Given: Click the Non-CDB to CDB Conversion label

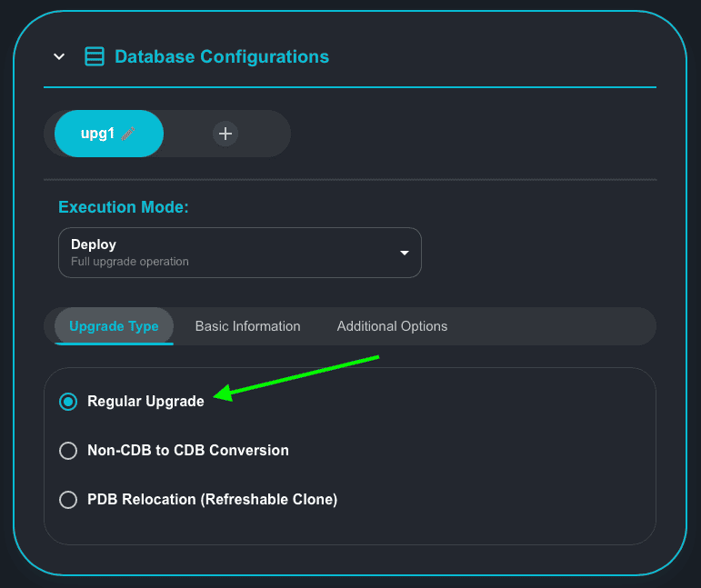Looking at the screenshot, I should (x=187, y=451).
